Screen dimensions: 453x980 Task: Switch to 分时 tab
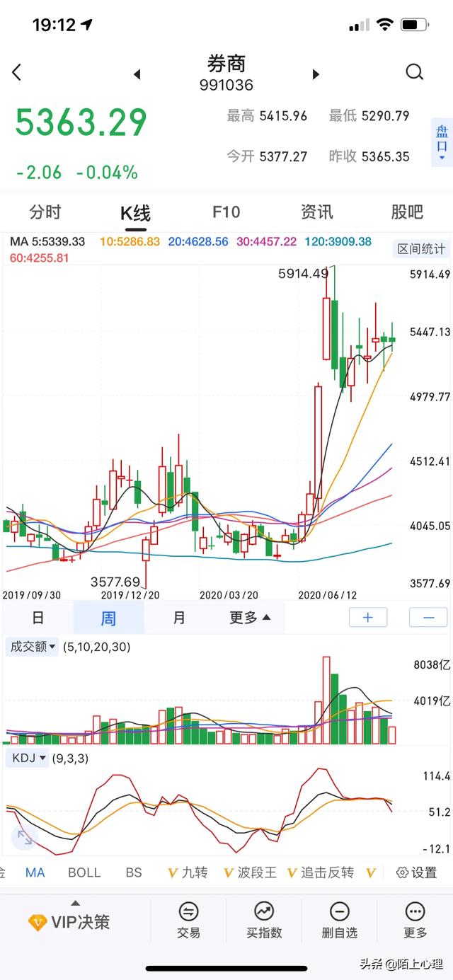point(45,212)
